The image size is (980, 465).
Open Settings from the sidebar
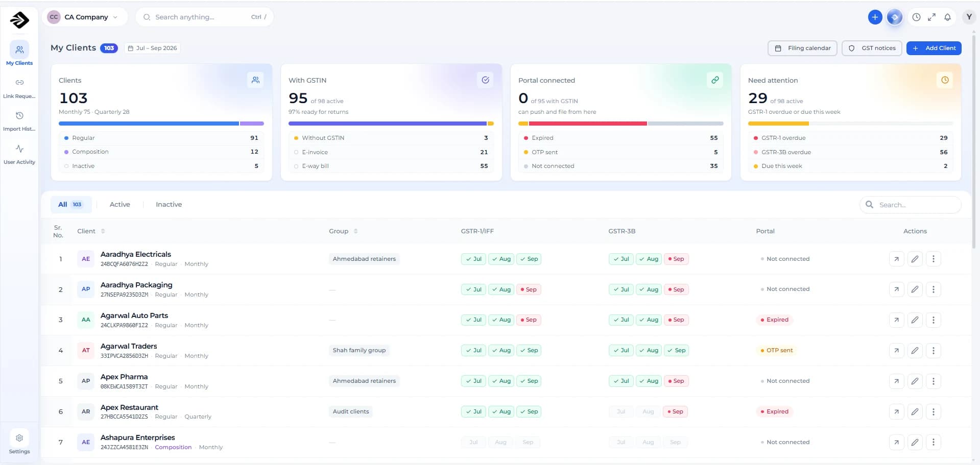[19, 442]
